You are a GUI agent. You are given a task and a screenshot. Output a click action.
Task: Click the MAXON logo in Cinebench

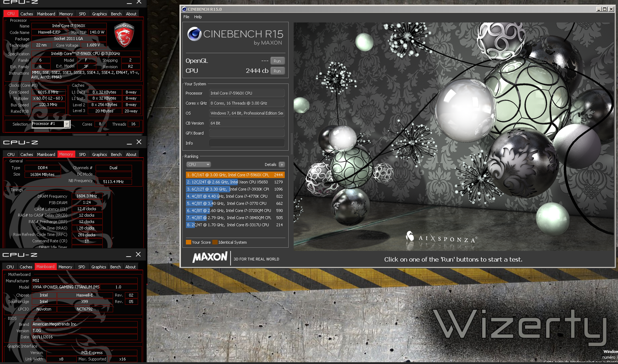click(210, 257)
